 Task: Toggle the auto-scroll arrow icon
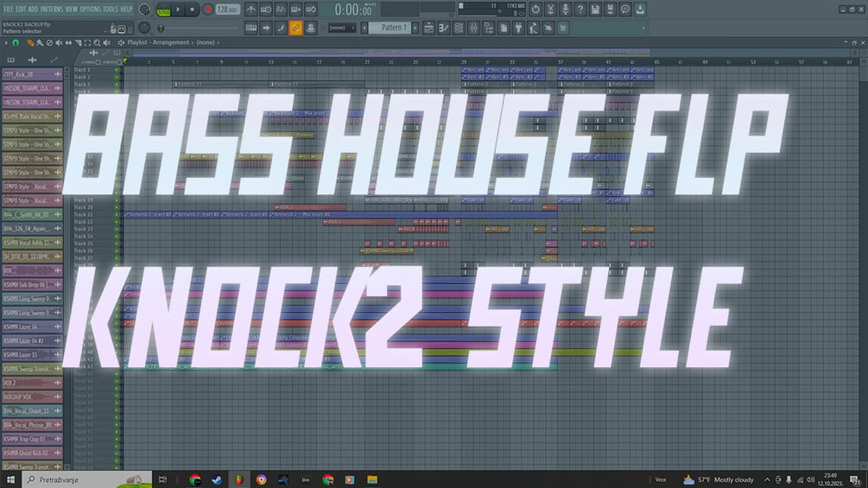(266, 28)
